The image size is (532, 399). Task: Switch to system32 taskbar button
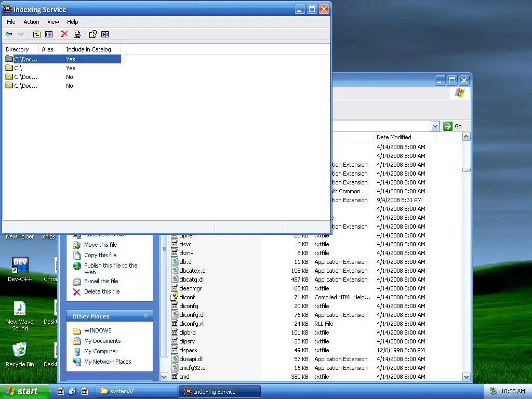[x=136, y=391]
